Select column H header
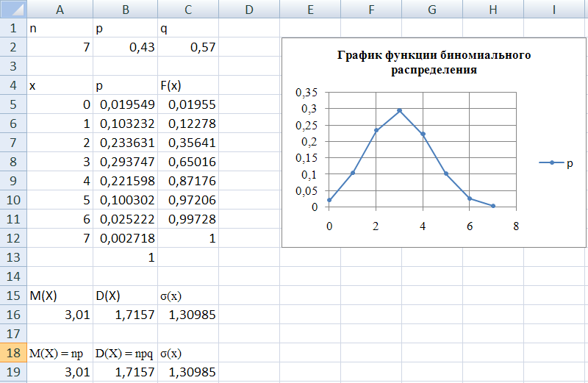Image resolution: width=588 pixels, height=383 pixels. 493,9
